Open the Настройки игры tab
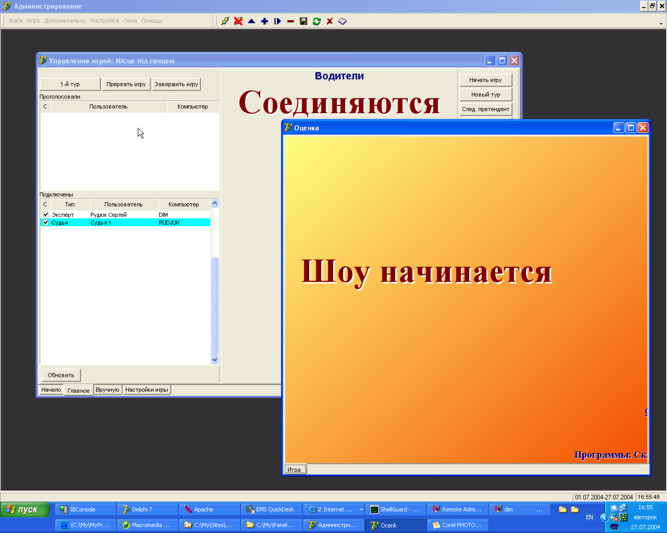 point(146,390)
